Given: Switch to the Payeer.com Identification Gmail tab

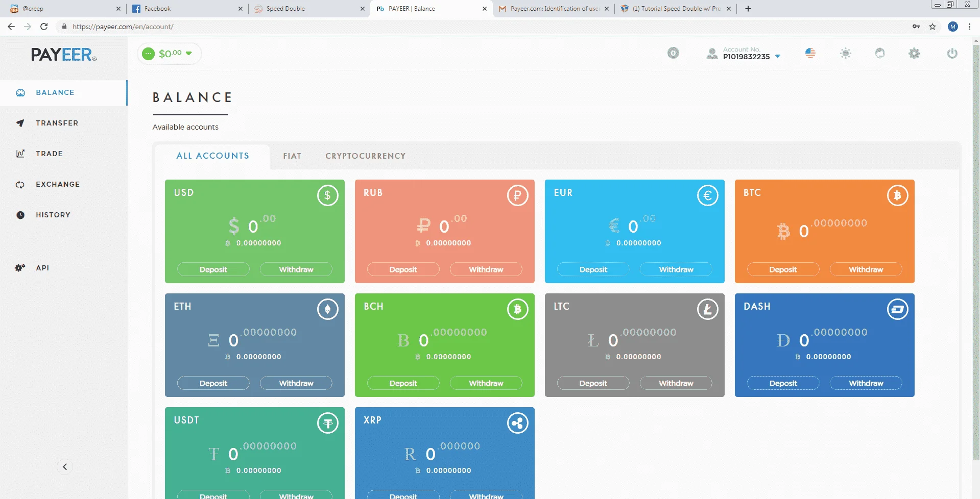Looking at the screenshot, I should pyautogui.click(x=554, y=9).
